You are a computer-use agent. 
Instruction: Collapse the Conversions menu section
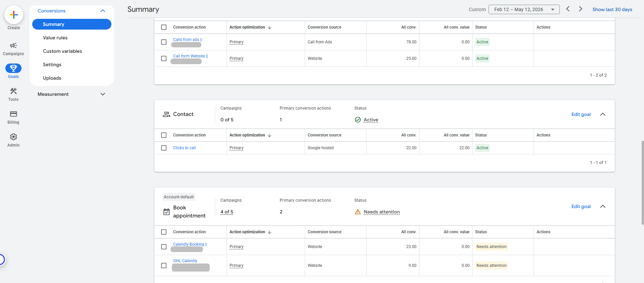[x=103, y=11]
